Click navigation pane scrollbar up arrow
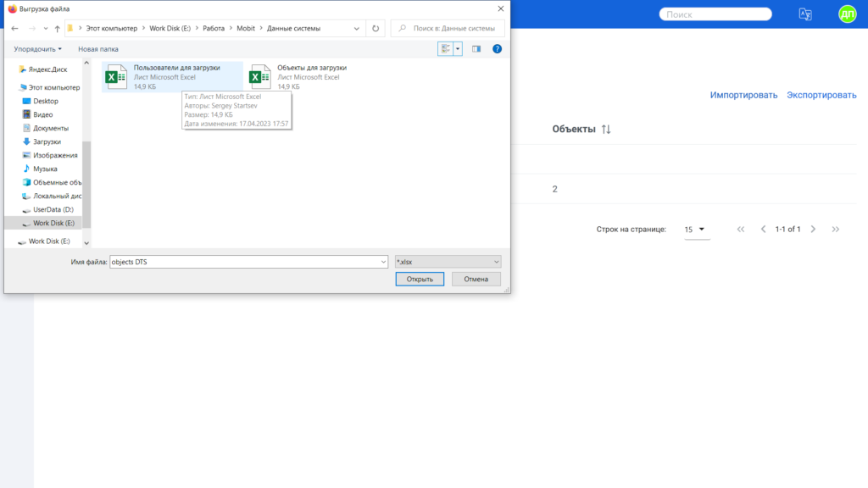 click(x=86, y=63)
